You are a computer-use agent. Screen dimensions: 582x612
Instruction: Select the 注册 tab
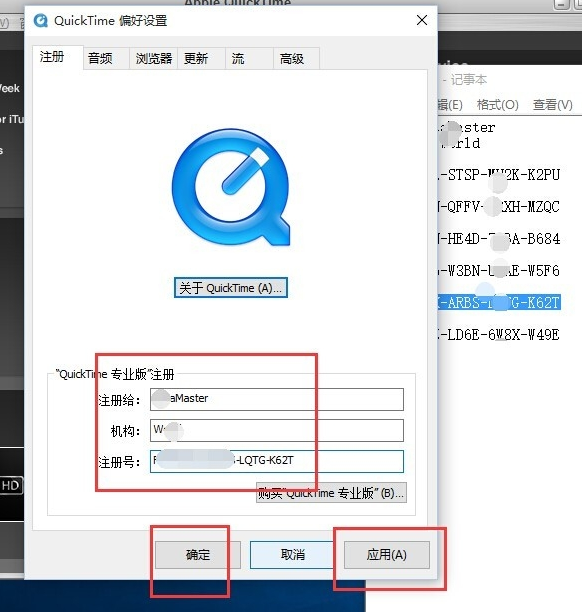tap(57, 57)
